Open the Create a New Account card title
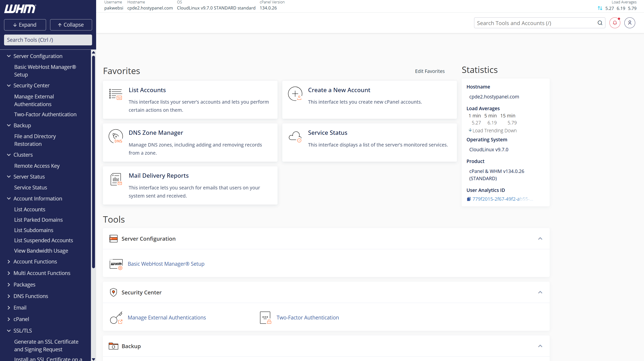The image size is (644, 361). click(x=339, y=90)
